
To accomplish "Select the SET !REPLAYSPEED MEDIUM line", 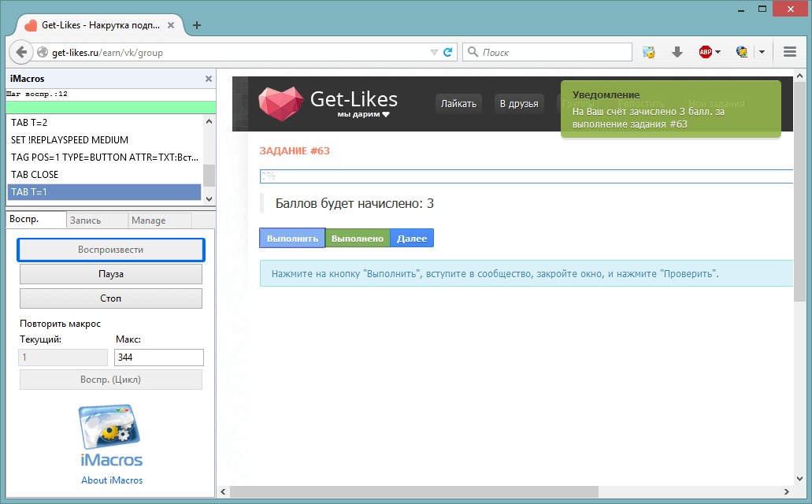I will [105, 140].
